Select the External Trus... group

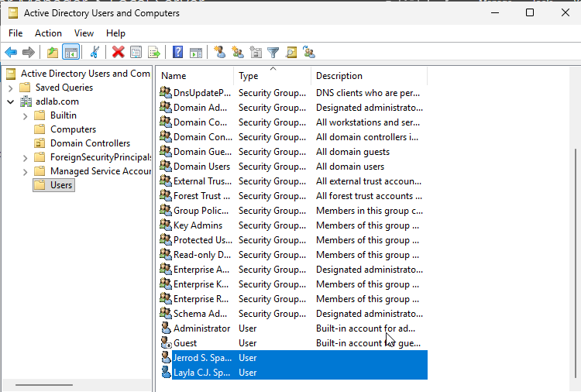click(293, 181)
